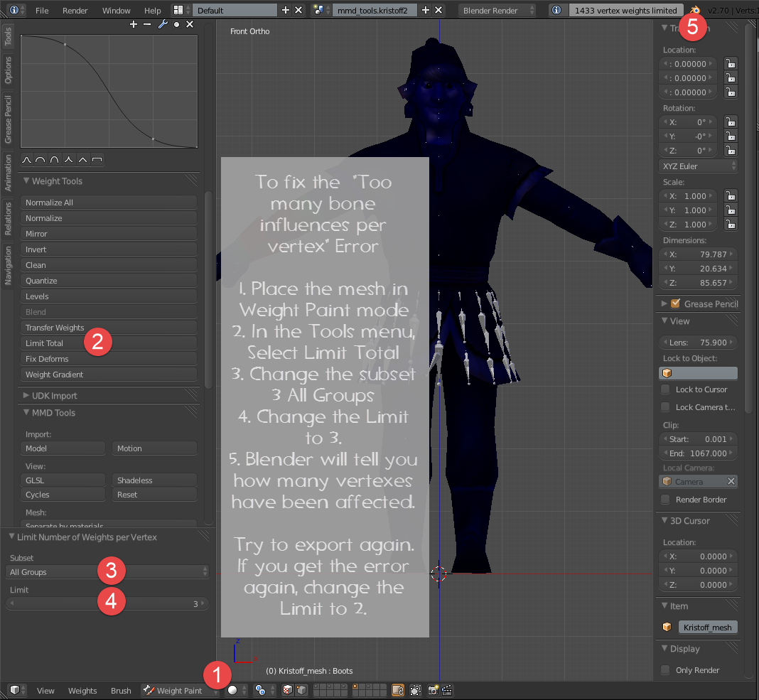This screenshot has width=759, height=700.
Task: Click Shadeless view button
Action: point(154,480)
